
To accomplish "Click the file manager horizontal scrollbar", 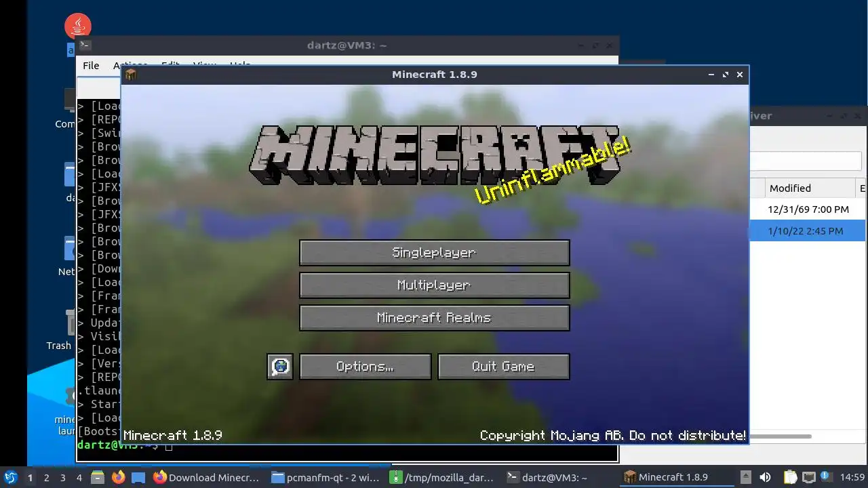I will click(781, 436).
